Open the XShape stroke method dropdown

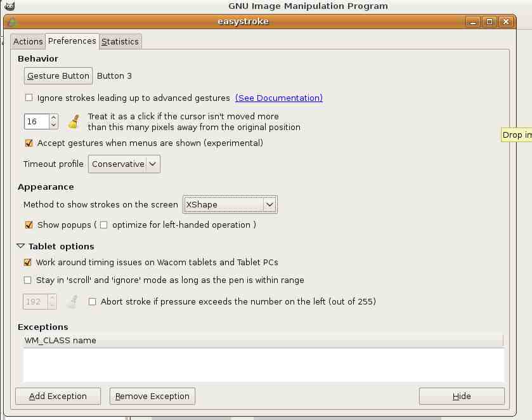(x=230, y=204)
